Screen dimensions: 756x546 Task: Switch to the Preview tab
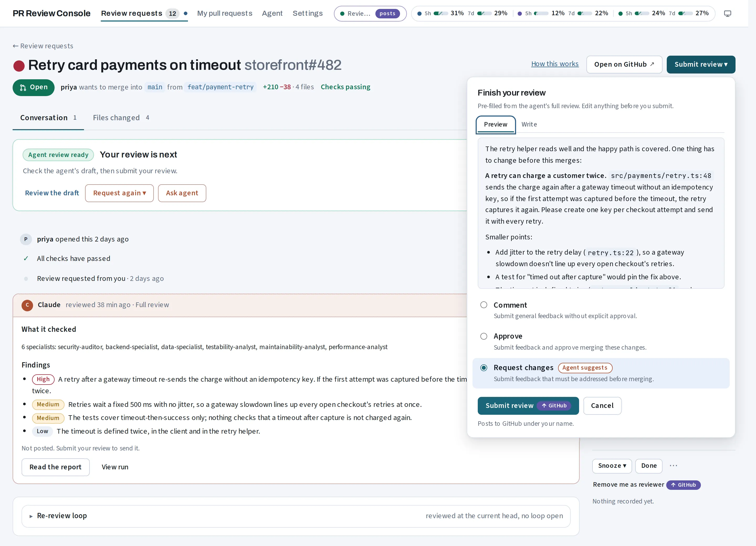coord(495,124)
